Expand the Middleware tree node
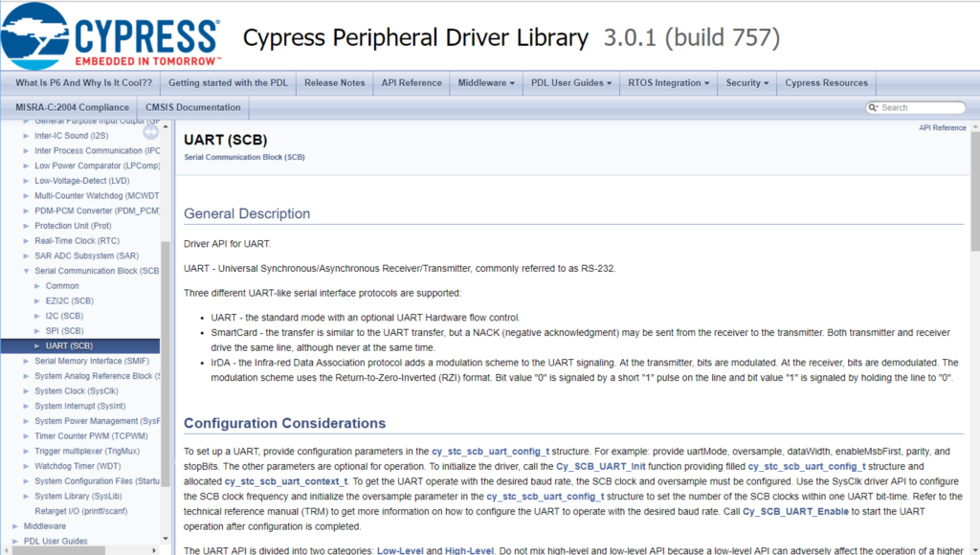Screen dimensions: 980x555 pyautogui.click(x=15, y=525)
